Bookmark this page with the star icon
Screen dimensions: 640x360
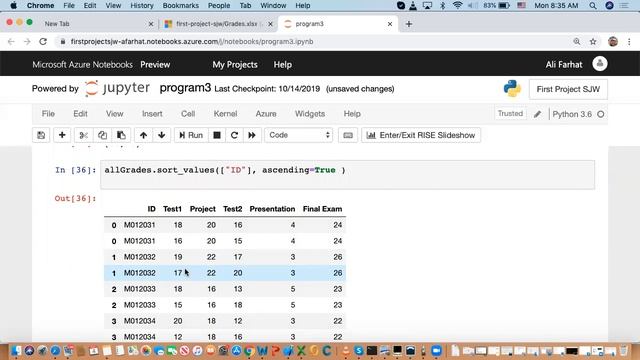[593, 42]
